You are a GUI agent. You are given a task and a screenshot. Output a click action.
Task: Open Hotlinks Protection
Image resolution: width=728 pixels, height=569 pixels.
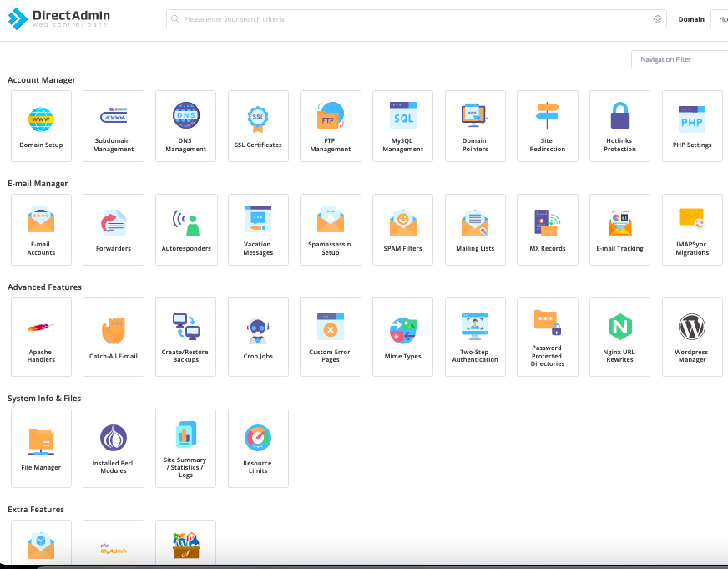619,126
